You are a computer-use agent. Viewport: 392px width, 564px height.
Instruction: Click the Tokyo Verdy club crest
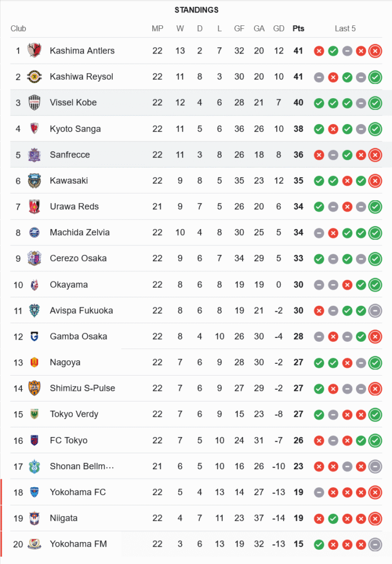[x=35, y=415]
